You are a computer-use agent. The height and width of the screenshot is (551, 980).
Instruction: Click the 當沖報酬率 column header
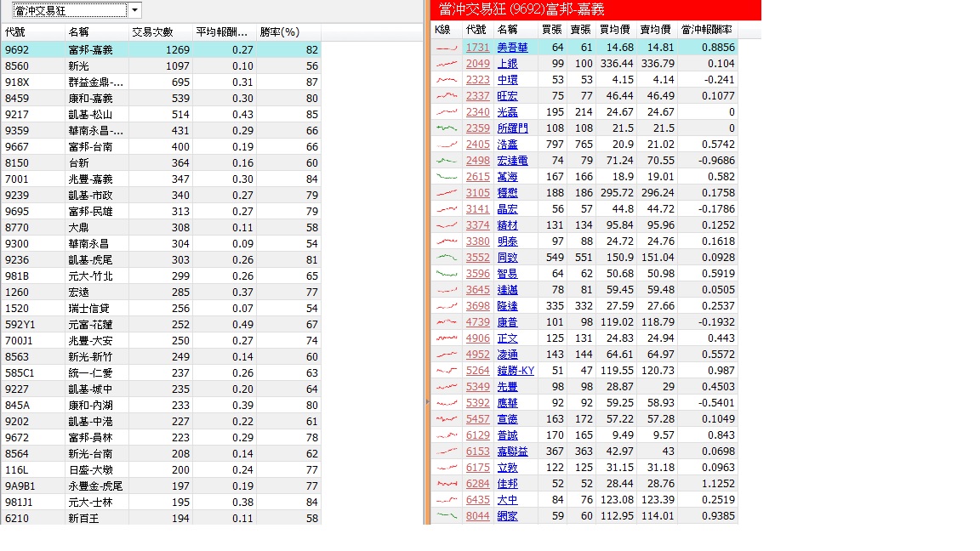click(x=707, y=30)
